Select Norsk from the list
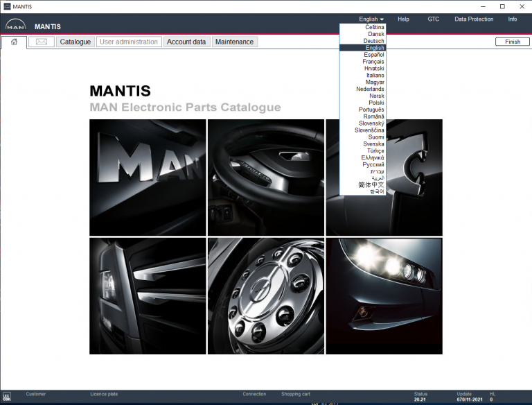 pyautogui.click(x=363, y=96)
